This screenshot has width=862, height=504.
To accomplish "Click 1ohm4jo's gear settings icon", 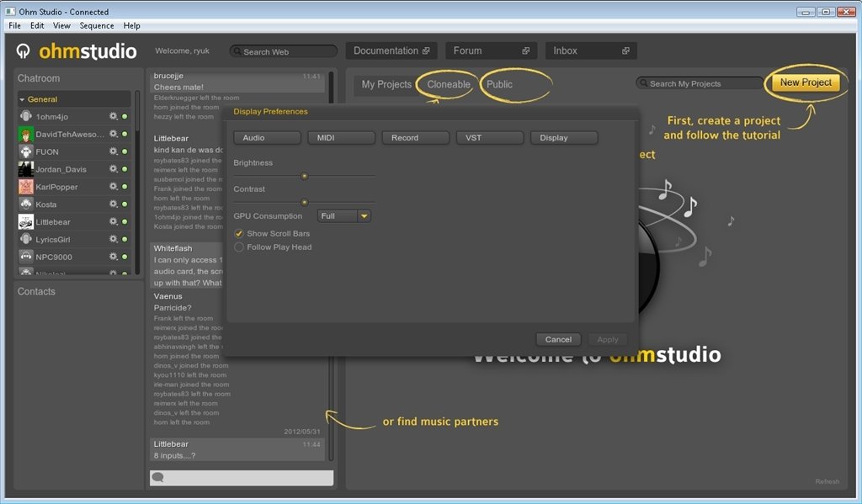I will [114, 116].
